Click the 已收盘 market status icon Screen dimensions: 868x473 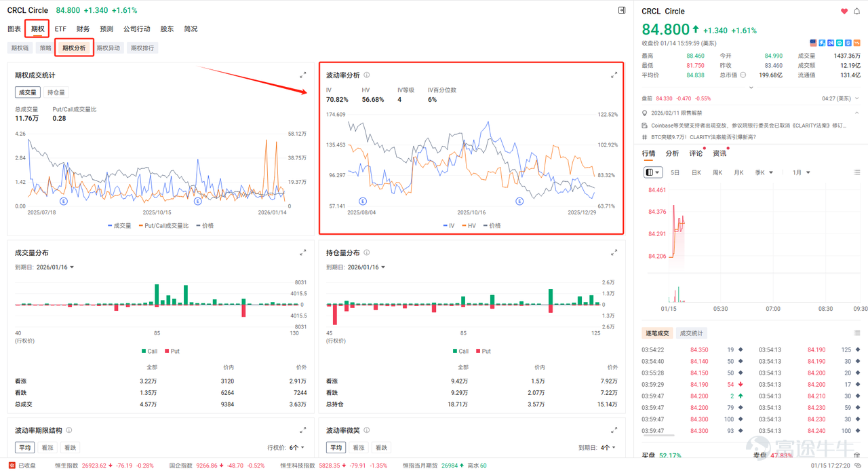[11, 466]
